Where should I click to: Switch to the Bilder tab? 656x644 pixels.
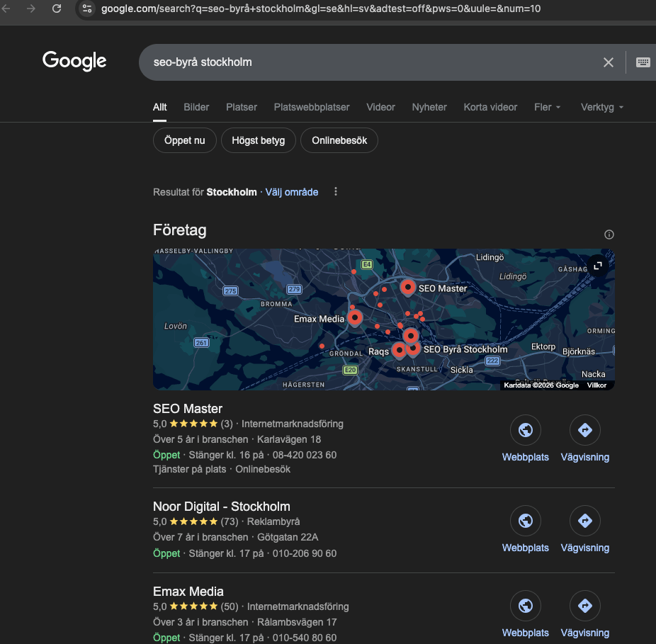pos(196,107)
